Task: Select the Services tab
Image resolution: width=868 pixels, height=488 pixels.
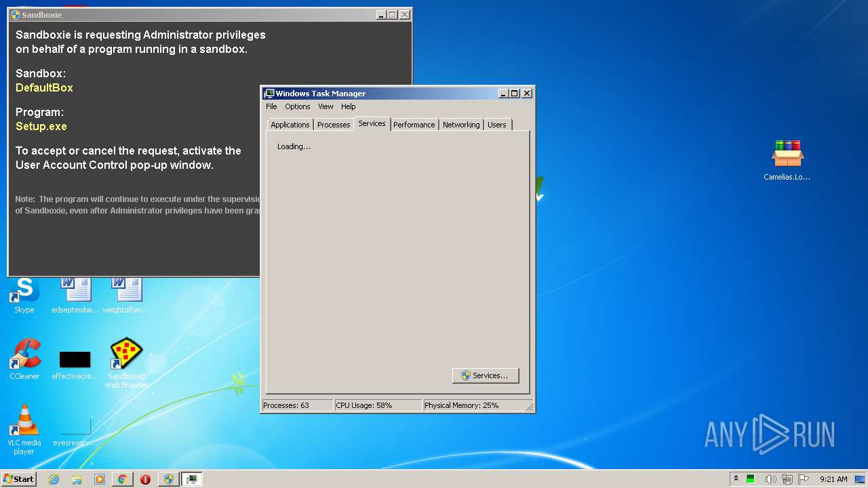Action: tap(372, 123)
